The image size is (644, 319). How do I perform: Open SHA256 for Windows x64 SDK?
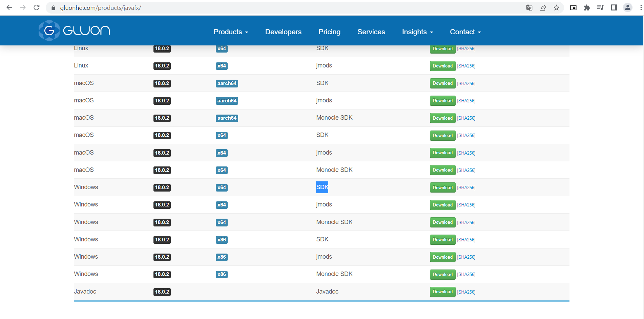click(466, 187)
